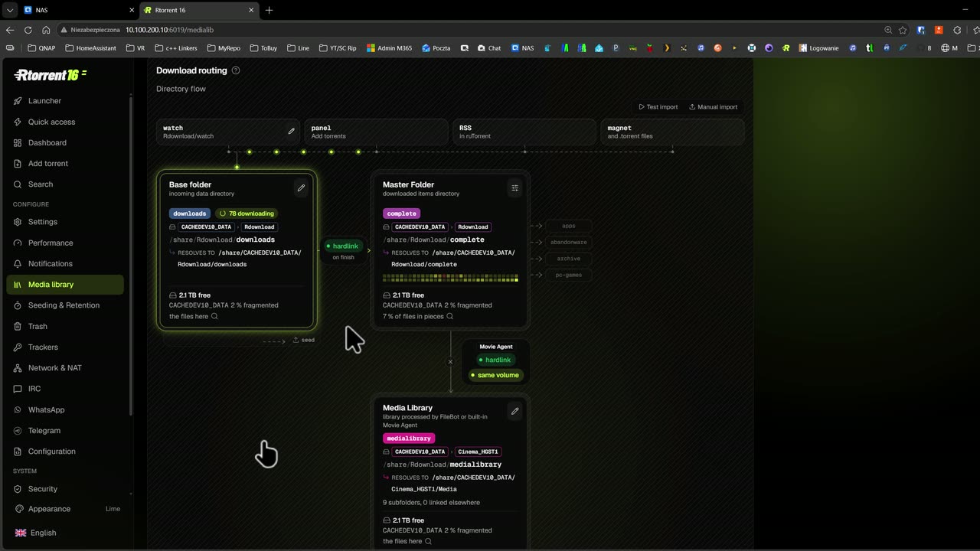Open the Dashboard section

point(65,142)
